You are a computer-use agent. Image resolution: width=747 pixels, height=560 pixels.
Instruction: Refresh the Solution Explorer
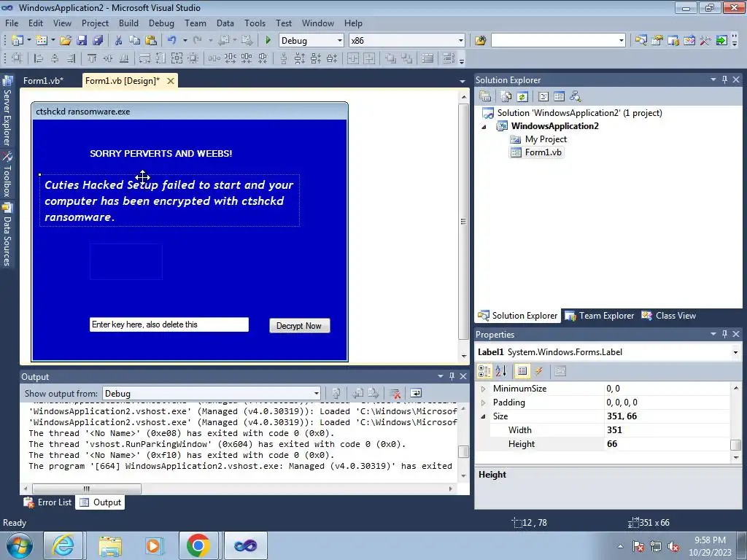(522, 97)
